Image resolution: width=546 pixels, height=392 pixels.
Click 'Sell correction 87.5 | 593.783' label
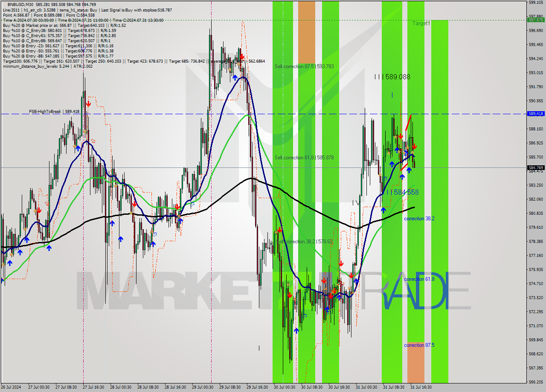[304, 66]
